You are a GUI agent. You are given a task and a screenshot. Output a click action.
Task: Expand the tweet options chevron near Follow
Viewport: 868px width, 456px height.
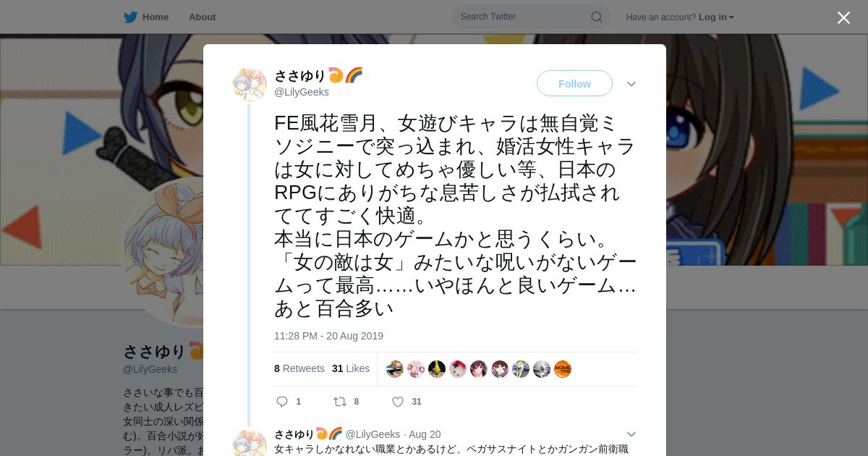pos(631,84)
